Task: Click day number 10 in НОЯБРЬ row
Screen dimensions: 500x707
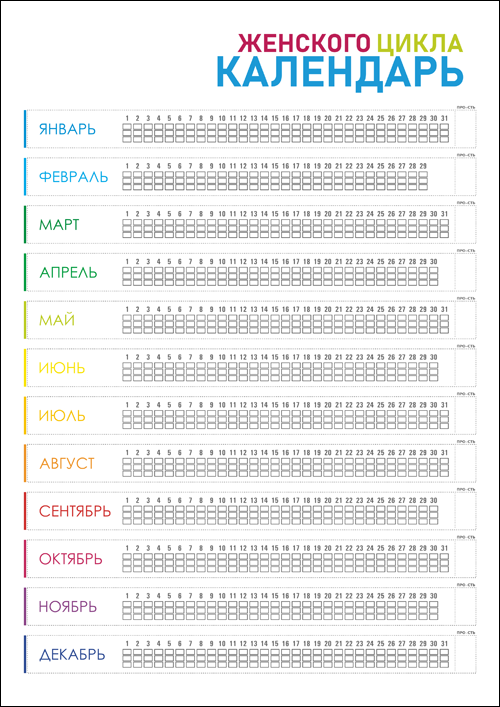Action: [x=222, y=596]
